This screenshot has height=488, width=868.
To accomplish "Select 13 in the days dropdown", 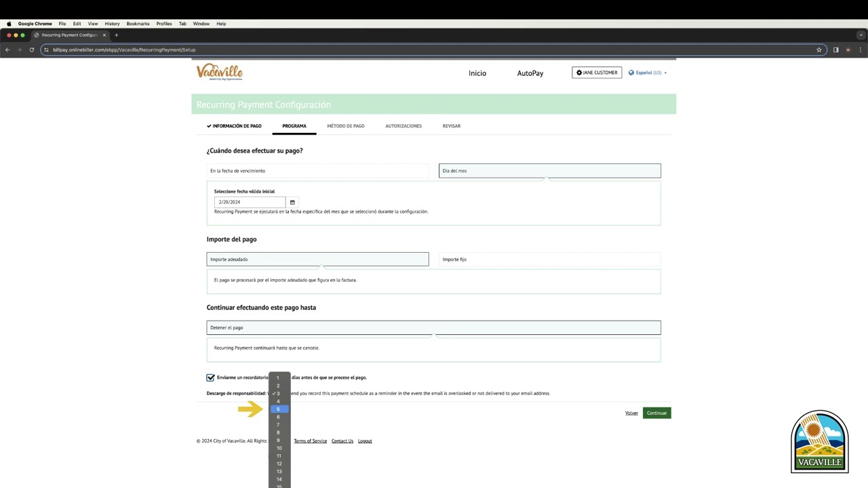I will click(279, 472).
